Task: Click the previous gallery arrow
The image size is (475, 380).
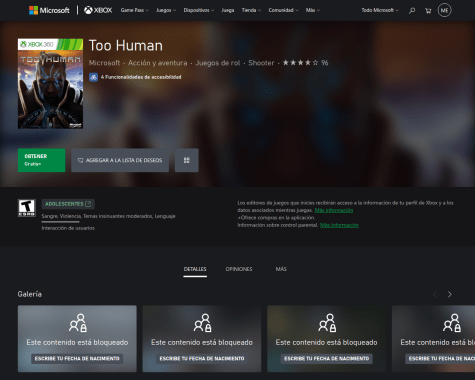Action: tap(435, 294)
